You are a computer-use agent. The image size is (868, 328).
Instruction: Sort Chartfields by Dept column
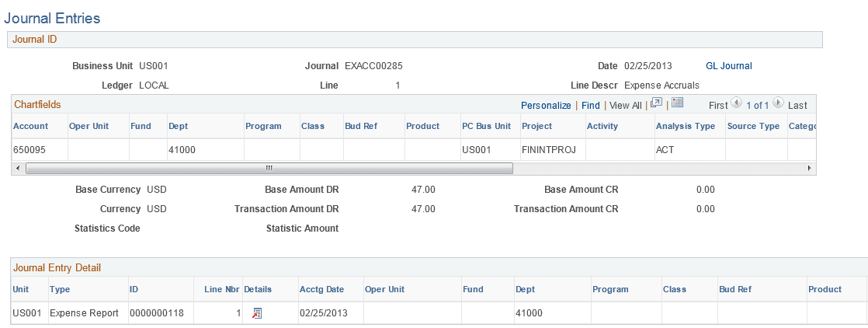pos(179,126)
